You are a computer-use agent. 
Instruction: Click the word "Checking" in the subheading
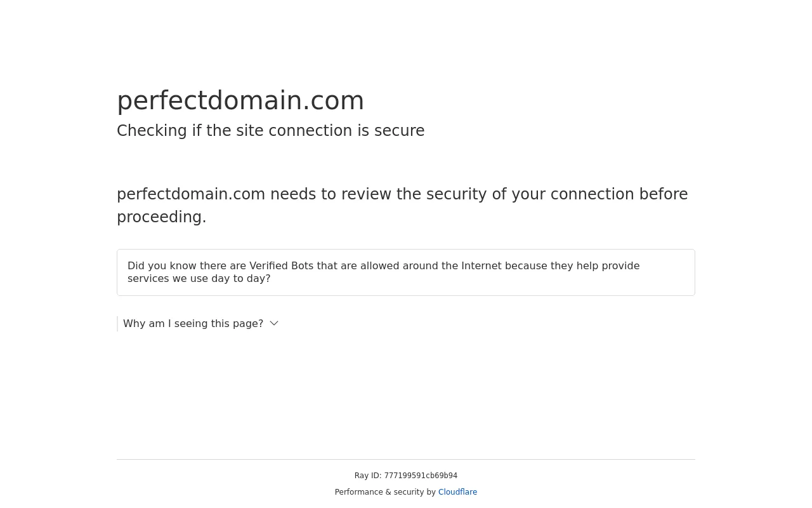click(152, 131)
